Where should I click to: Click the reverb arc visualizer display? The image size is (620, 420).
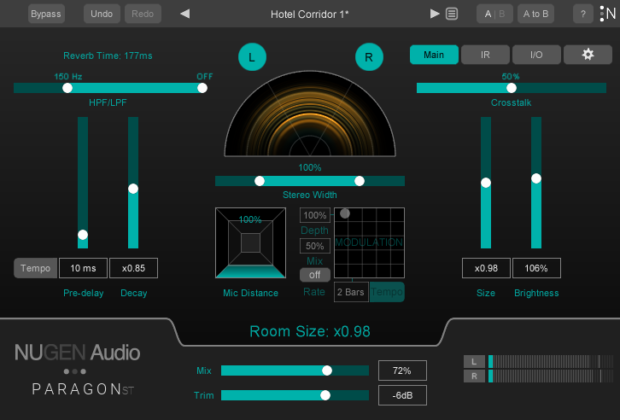(x=310, y=114)
